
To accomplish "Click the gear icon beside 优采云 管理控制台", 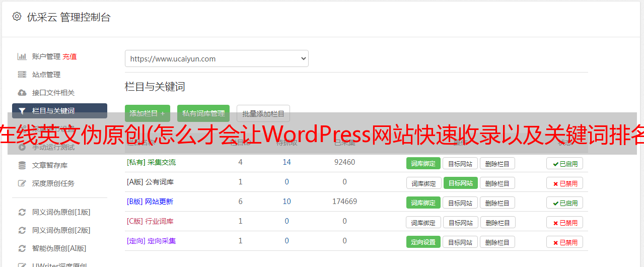I will 17,17.
